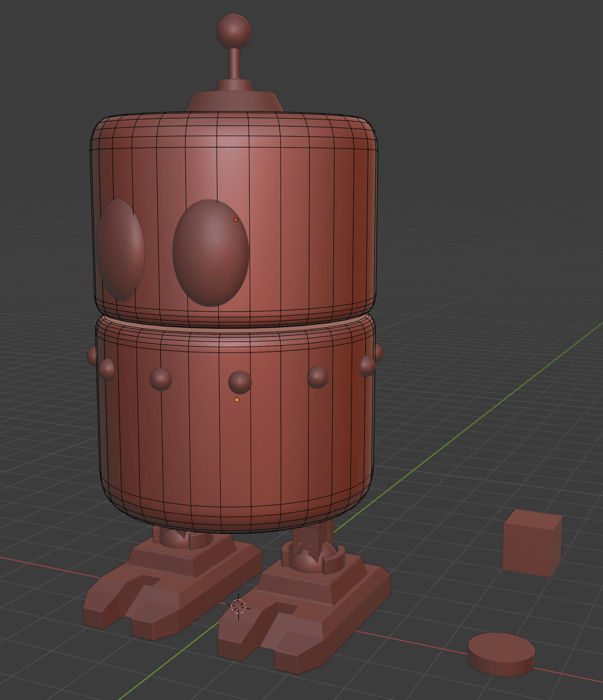Screen dimensions: 603x700
Task: Select the cone-shaped cap beneath the antenna
Action: tap(234, 101)
